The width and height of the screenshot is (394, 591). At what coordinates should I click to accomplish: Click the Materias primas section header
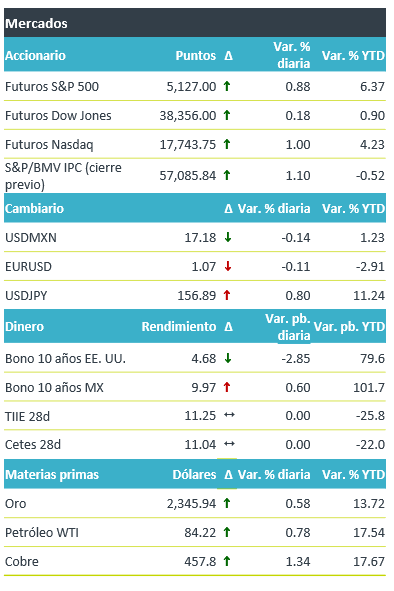coord(52,475)
